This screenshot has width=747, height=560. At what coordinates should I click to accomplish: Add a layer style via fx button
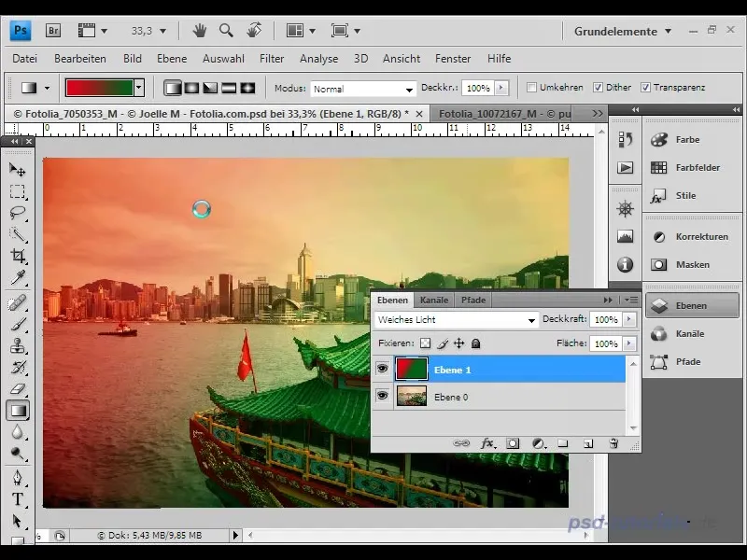487,443
